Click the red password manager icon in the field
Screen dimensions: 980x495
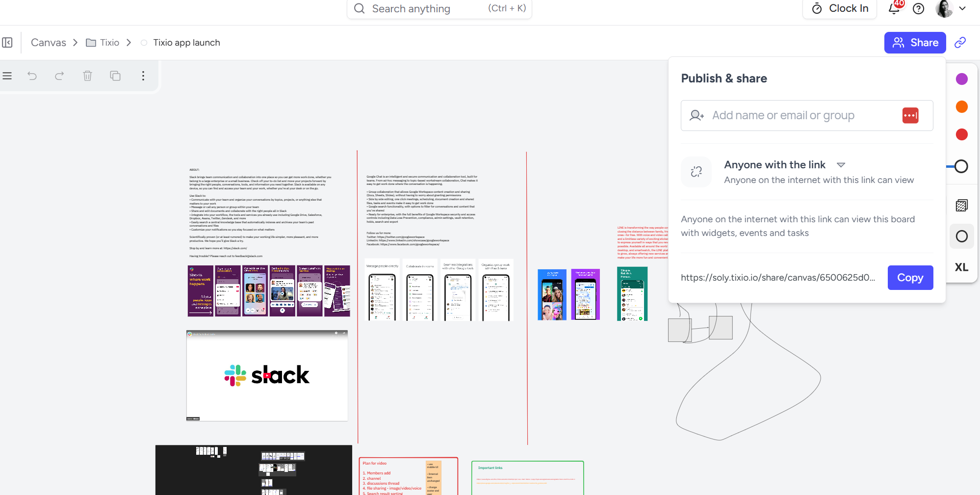pyautogui.click(x=910, y=116)
